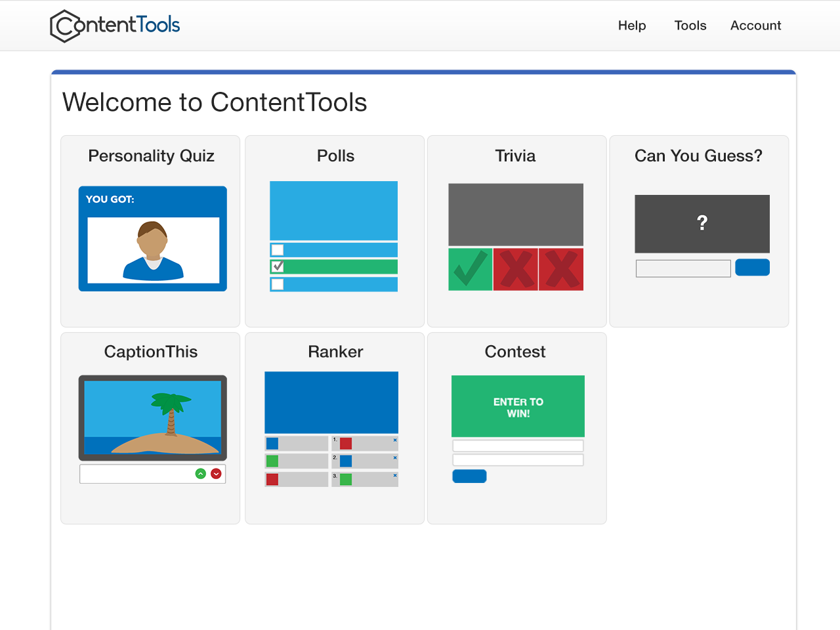Open the Tools menu

coord(690,26)
